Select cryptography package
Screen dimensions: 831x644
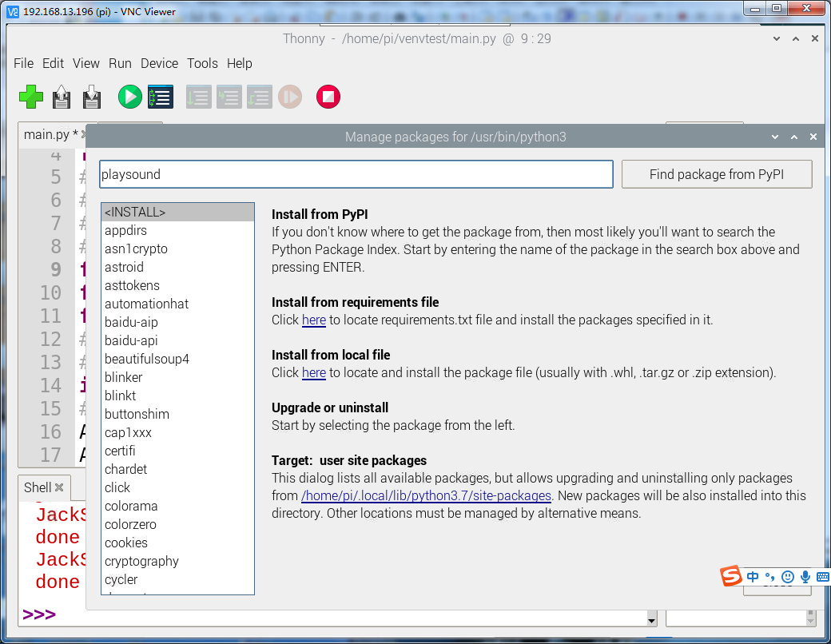coord(177,562)
